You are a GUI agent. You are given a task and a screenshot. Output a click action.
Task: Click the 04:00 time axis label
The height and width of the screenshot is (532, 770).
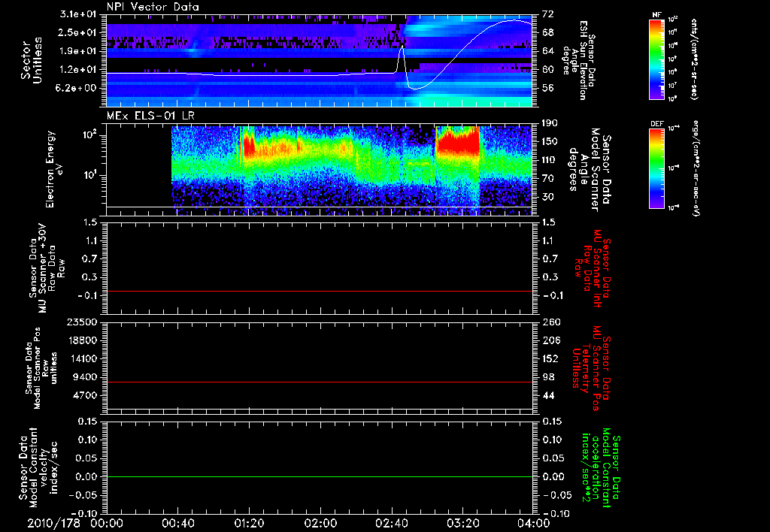point(533,523)
